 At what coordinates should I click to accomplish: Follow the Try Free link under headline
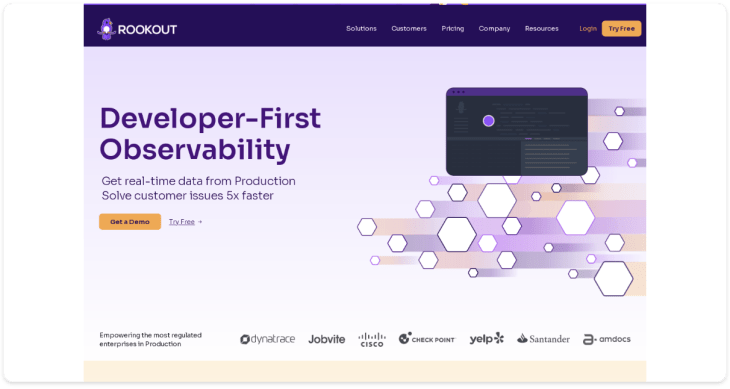coord(185,221)
